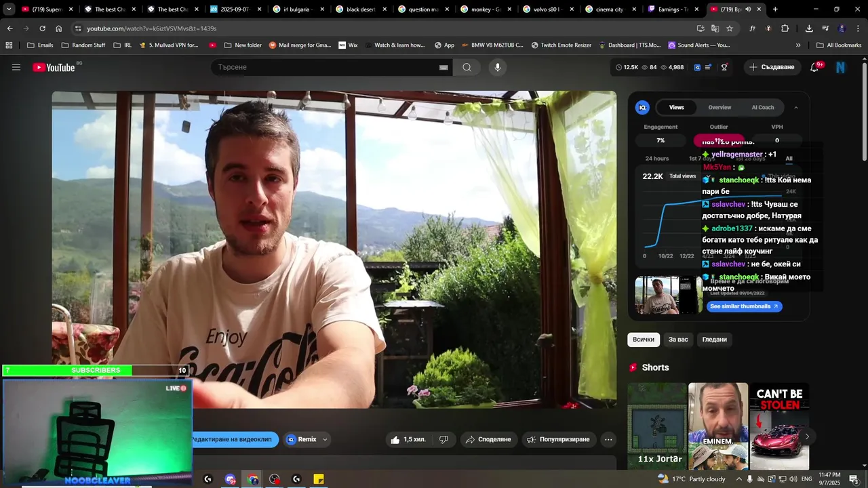Start voice search with the microphone

(x=497, y=67)
